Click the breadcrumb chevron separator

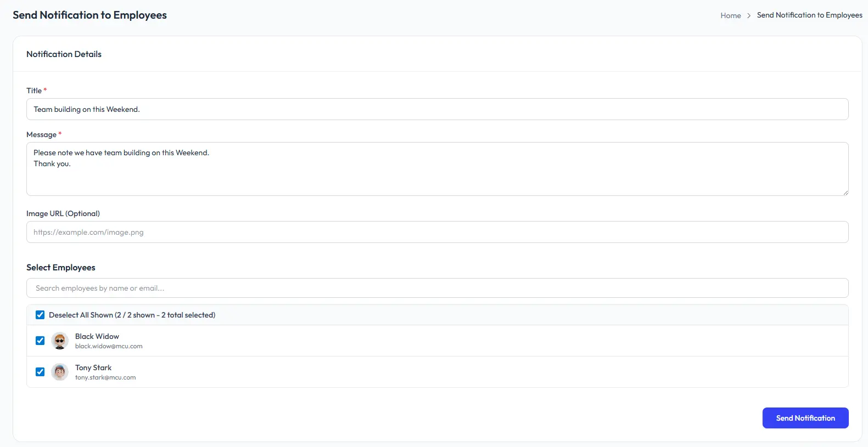coord(749,15)
